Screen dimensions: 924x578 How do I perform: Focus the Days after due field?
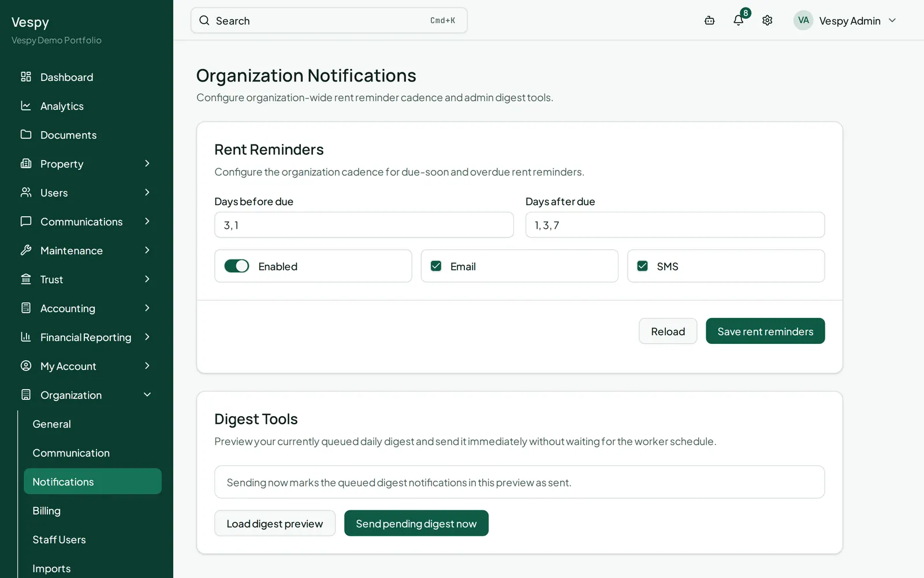click(675, 225)
